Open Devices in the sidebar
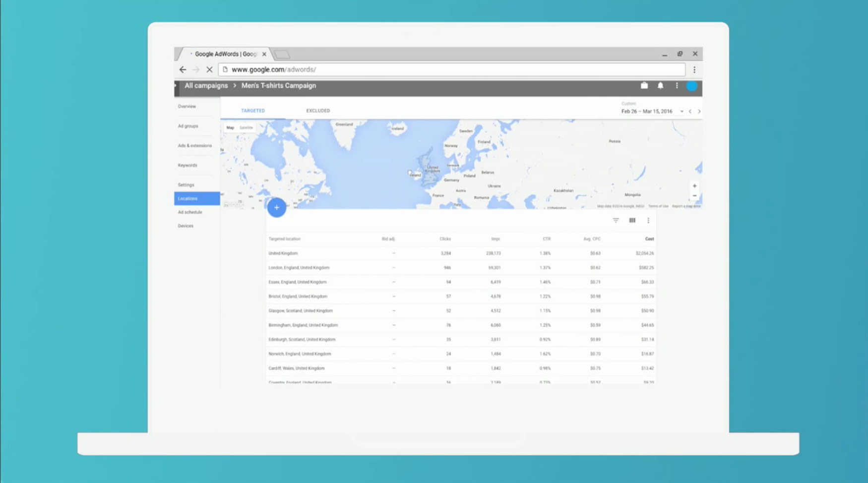 click(x=186, y=226)
